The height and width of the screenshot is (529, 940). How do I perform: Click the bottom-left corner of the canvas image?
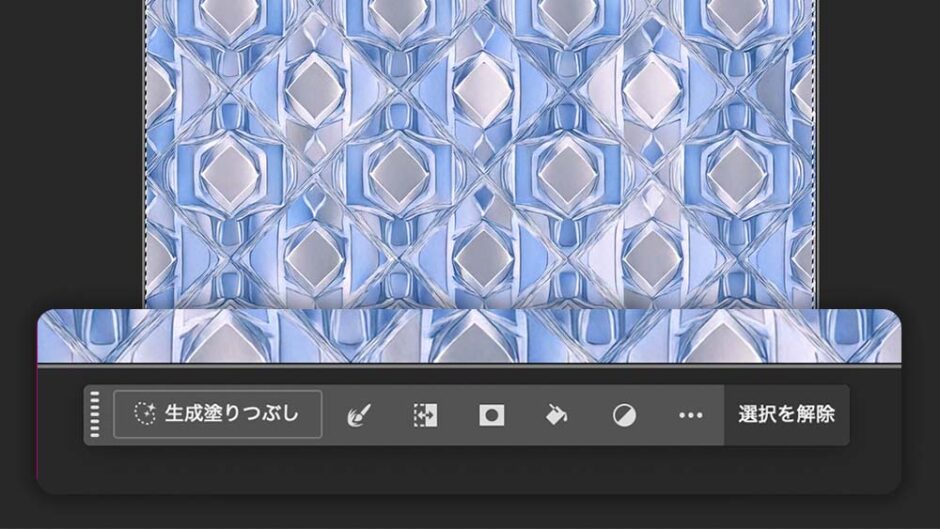147,305
